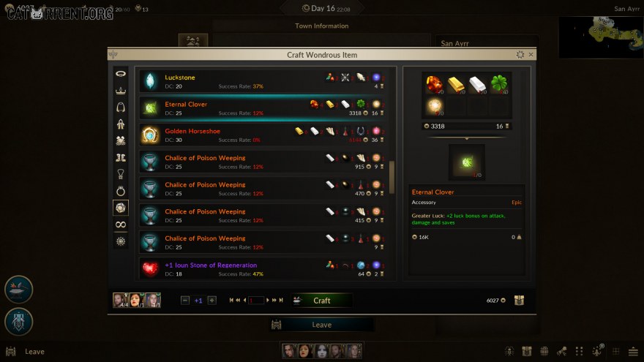Screen dimensions: 644x362
Task: Select the ring category icon in sidebar
Action: [120, 191]
